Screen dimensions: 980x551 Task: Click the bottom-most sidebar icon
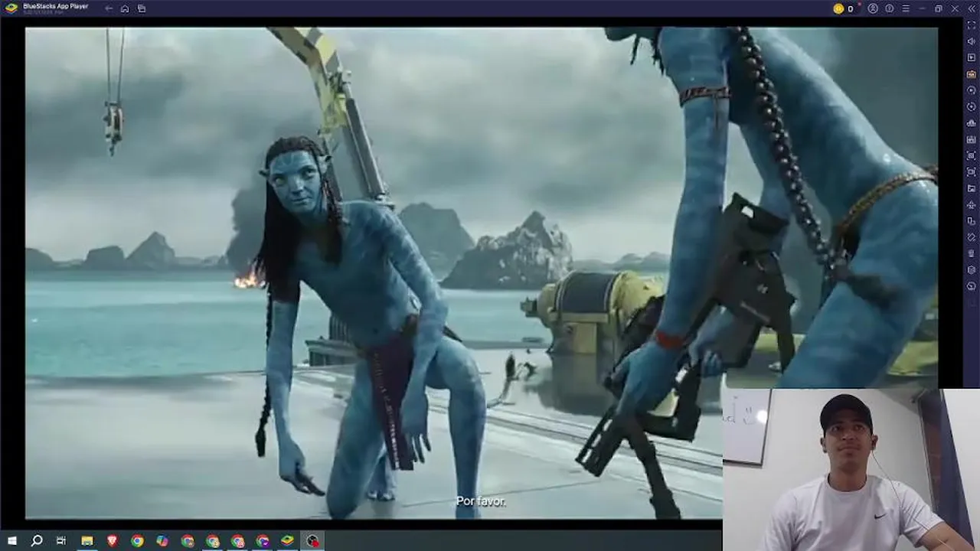click(x=971, y=286)
